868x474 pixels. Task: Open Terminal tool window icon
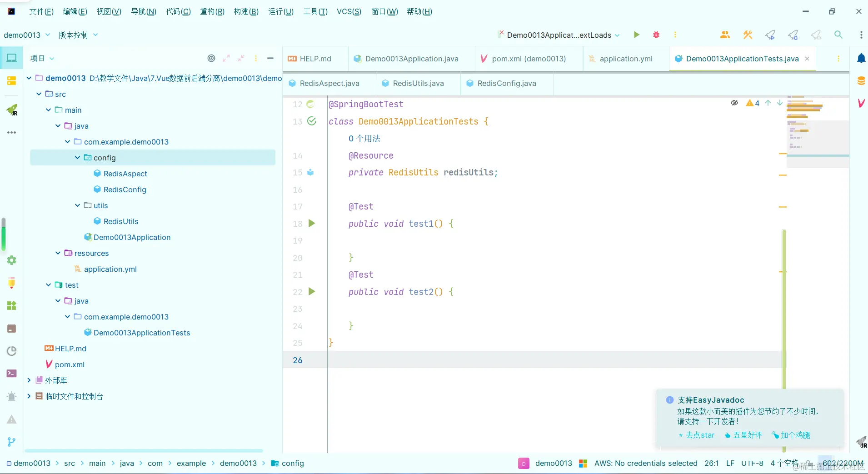[11, 374]
